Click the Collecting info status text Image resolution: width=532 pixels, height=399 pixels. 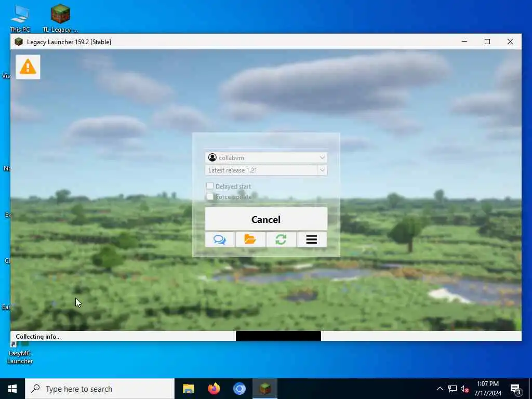point(38,337)
